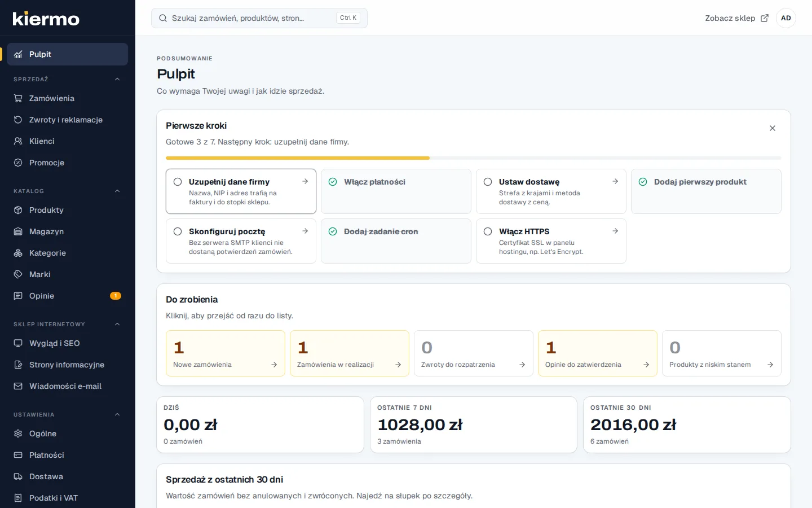Open Nowe zamówienia list card

click(226, 353)
